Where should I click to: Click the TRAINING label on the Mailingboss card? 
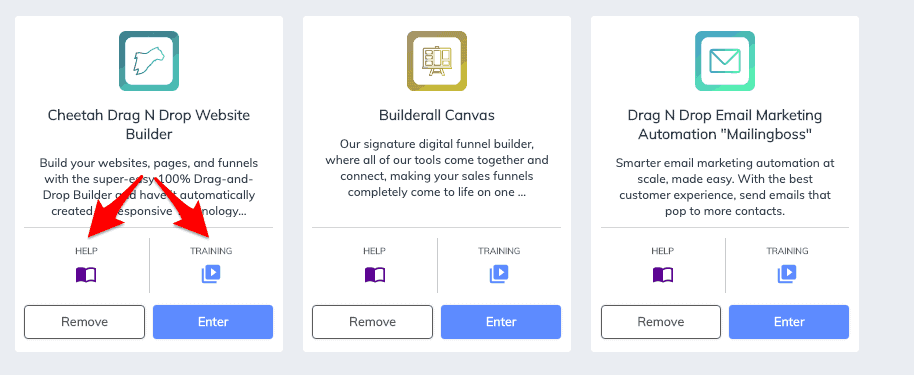coord(787,251)
